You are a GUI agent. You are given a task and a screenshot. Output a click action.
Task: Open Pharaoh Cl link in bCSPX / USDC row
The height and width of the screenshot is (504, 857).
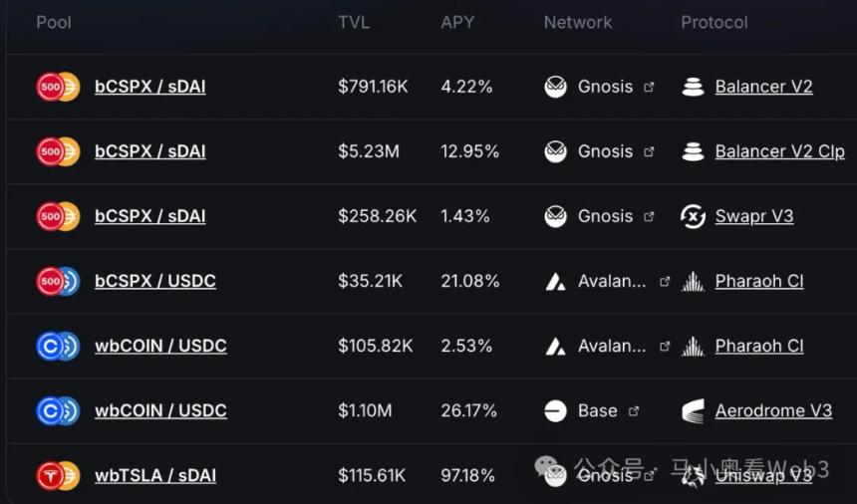(x=759, y=281)
